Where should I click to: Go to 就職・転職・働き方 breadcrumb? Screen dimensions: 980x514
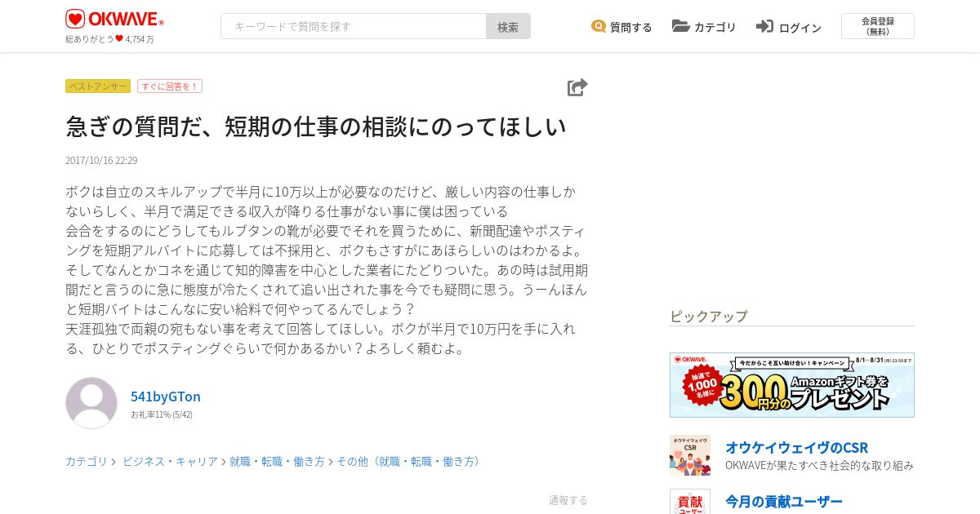click(277, 462)
